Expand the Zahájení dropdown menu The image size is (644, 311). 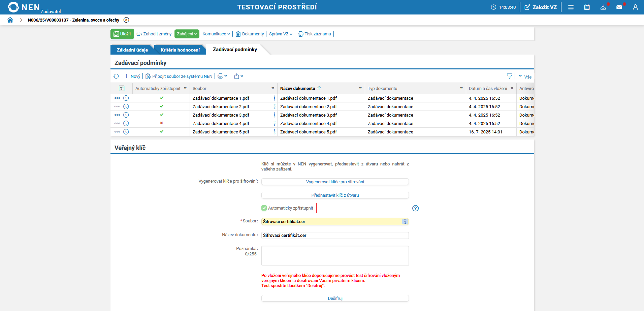[x=187, y=34]
